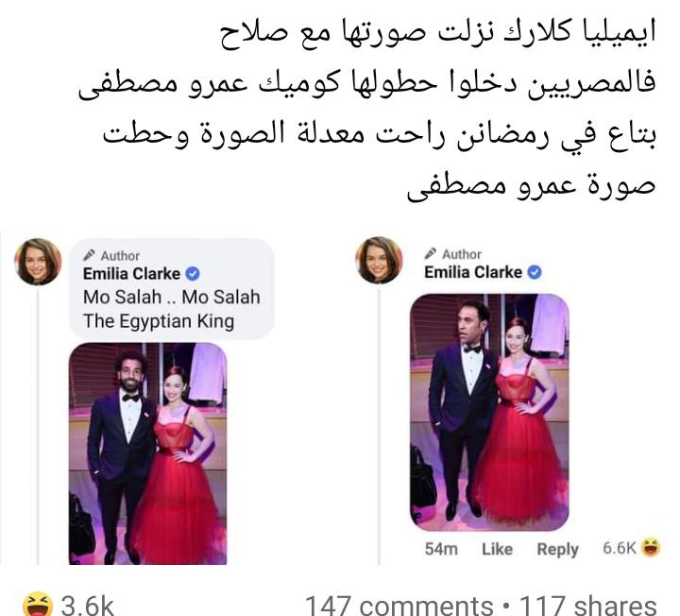Open the 3.6k post reactions list
This screenshot has width=680, height=616.
tap(88, 605)
